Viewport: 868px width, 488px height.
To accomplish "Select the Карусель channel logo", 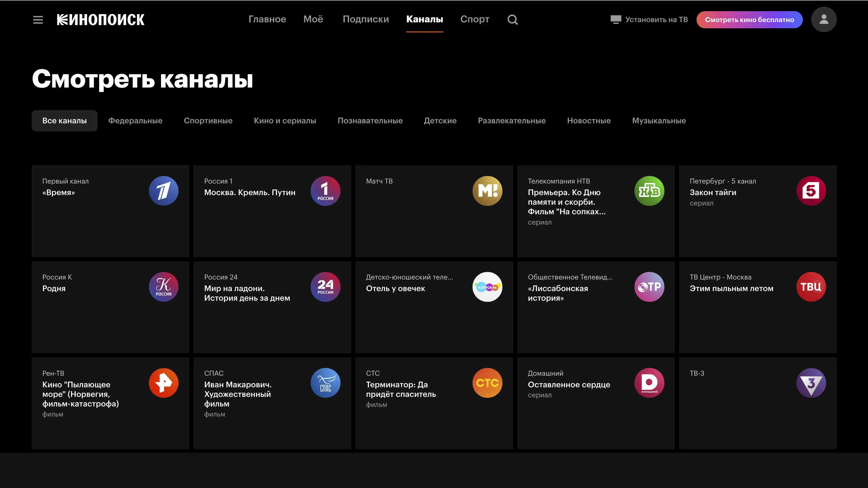I will pyautogui.click(x=487, y=287).
